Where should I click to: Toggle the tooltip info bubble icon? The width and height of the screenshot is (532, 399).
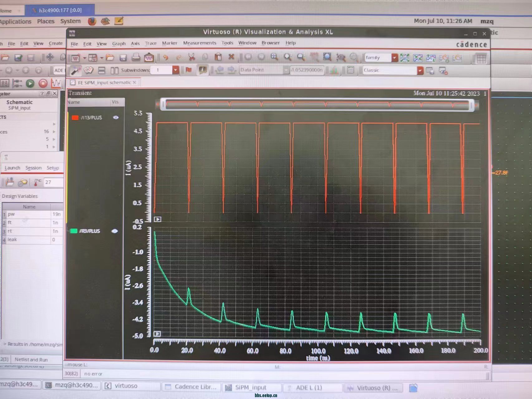click(x=203, y=70)
